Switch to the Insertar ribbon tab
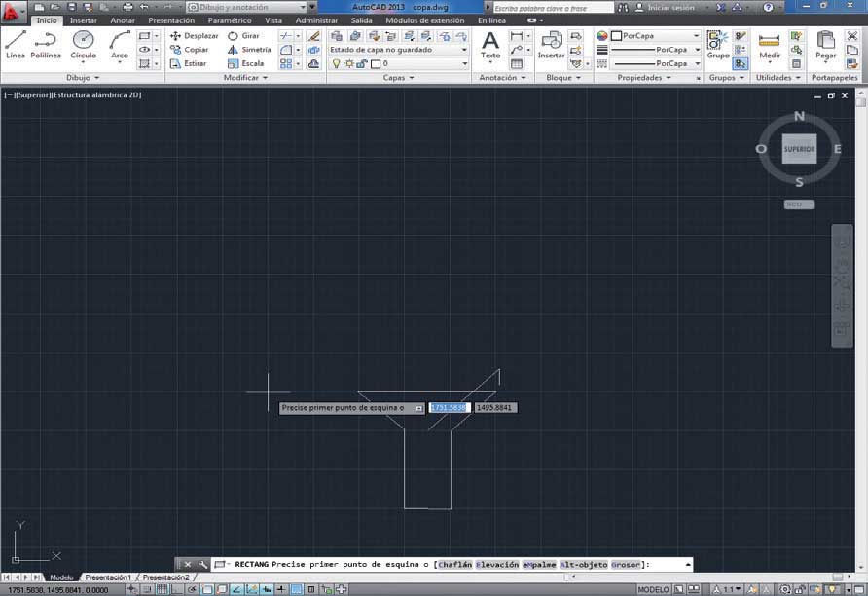The height and width of the screenshot is (596, 868). [83, 20]
